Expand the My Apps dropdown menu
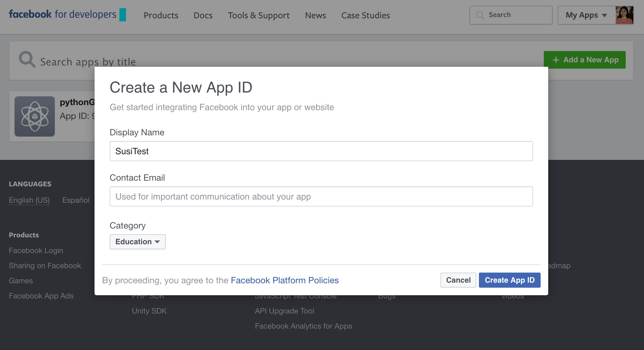The image size is (644, 350). pos(586,15)
